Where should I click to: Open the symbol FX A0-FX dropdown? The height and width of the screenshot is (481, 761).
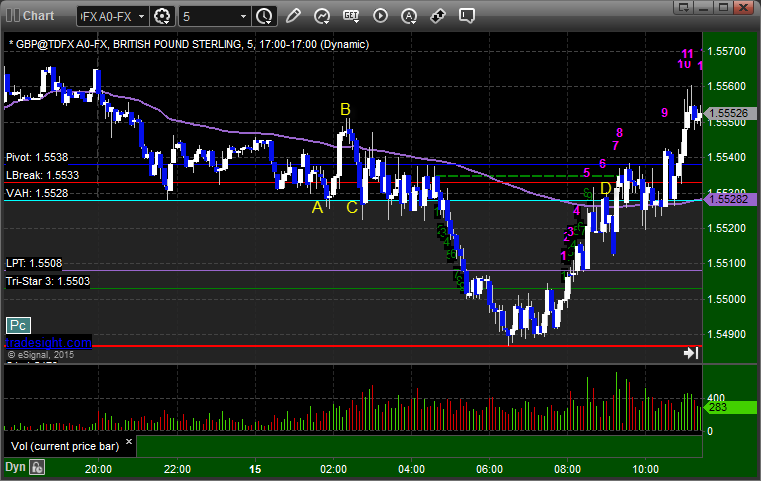pos(113,17)
